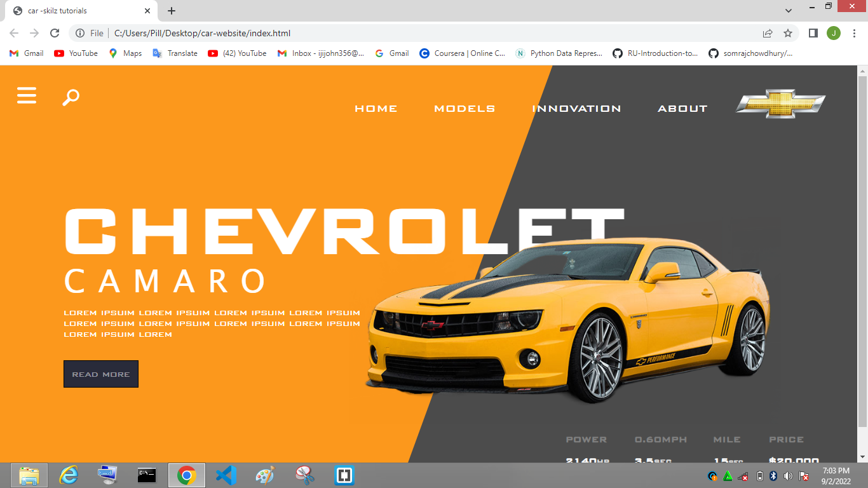Image resolution: width=868 pixels, height=488 pixels.
Task: Navigate to the MODELS menu item
Action: click(465, 108)
